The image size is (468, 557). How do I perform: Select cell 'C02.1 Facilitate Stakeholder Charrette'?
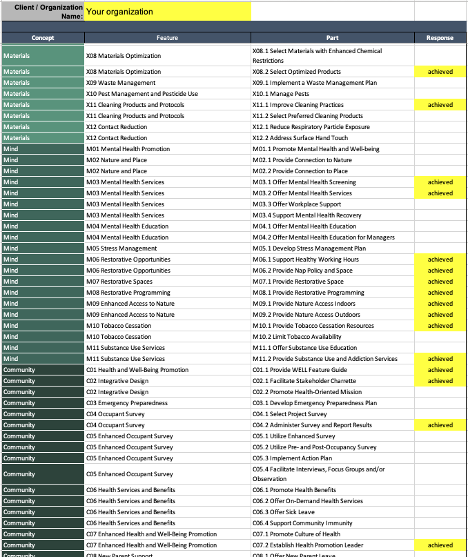[x=333, y=381]
